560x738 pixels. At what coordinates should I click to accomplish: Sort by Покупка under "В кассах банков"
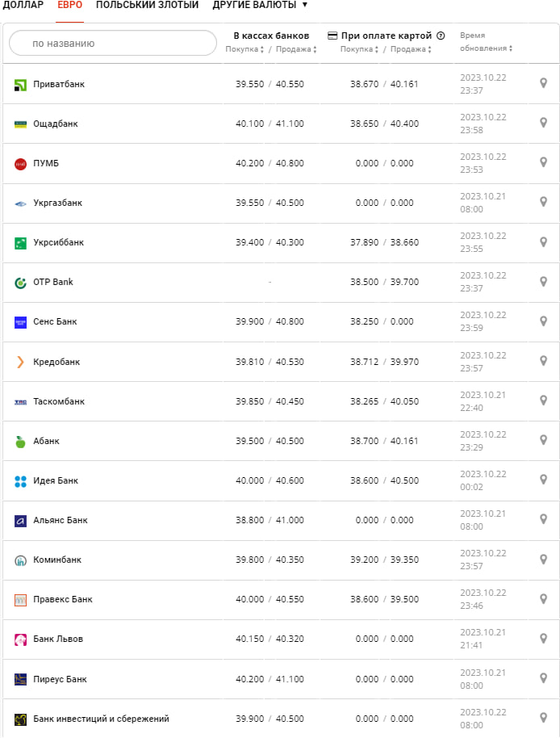tap(244, 49)
